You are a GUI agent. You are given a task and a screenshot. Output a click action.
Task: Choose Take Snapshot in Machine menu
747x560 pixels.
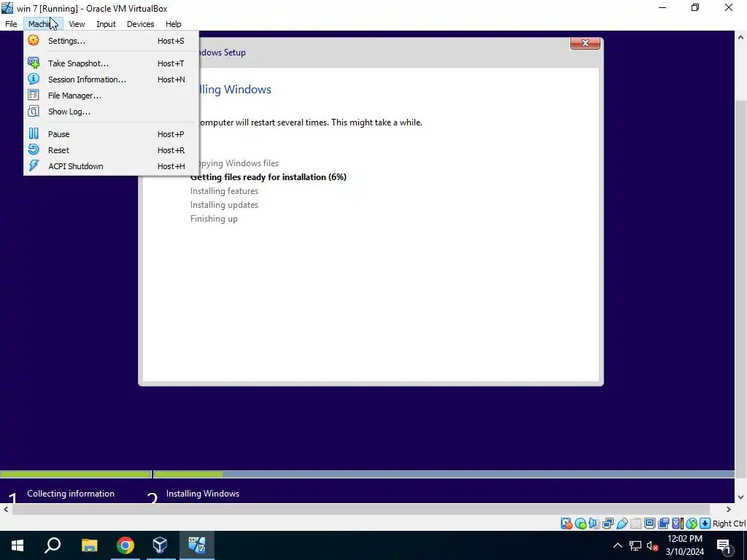[x=111, y=63]
